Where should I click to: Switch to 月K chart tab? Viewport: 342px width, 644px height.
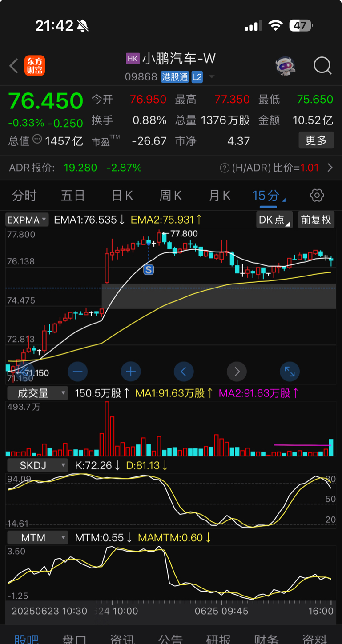[220, 196]
